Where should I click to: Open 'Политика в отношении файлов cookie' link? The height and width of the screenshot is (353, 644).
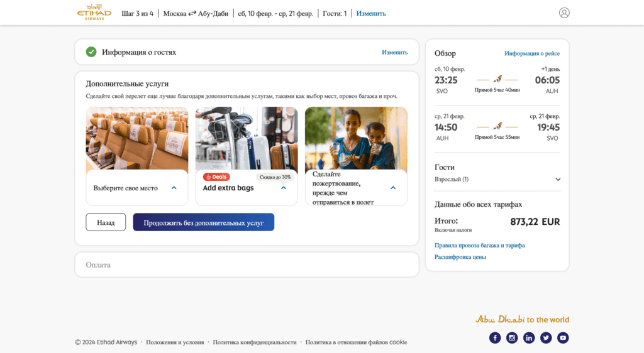[356, 342]
